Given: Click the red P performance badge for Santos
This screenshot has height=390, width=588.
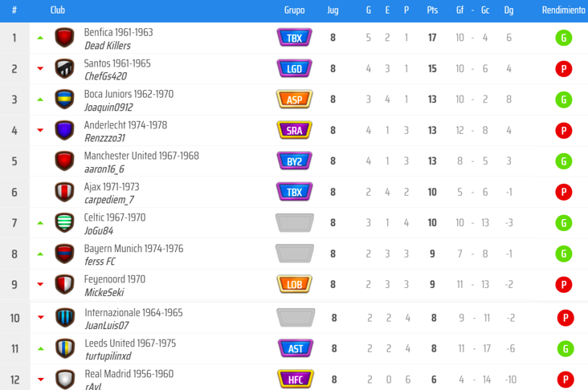Looking at the screenshot, I should click(563, 69).
